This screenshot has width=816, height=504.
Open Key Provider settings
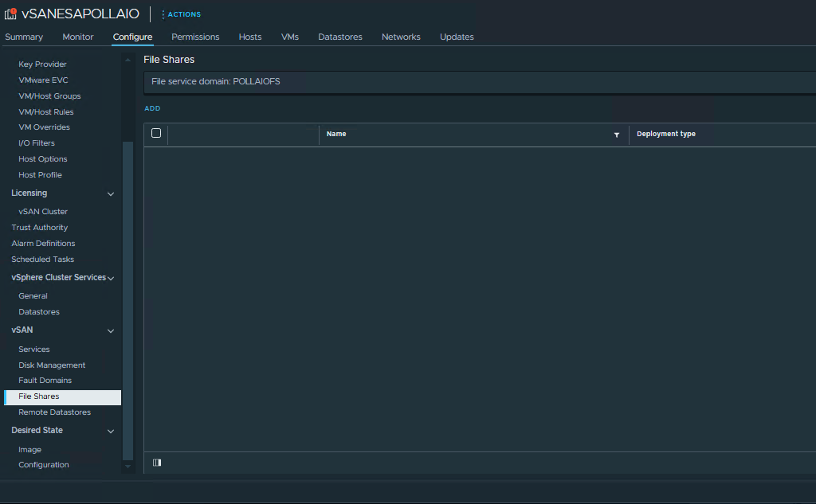click(43, 64)
